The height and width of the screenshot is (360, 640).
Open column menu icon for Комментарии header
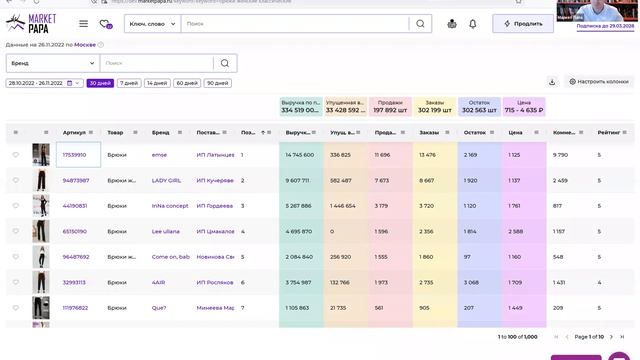point(581,133)
